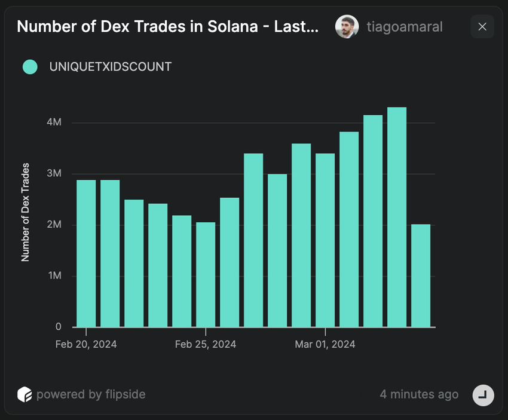Click the Number of Dex Trades axis title
The width and height of the screenshot is (508, 420).
(25, 212)
